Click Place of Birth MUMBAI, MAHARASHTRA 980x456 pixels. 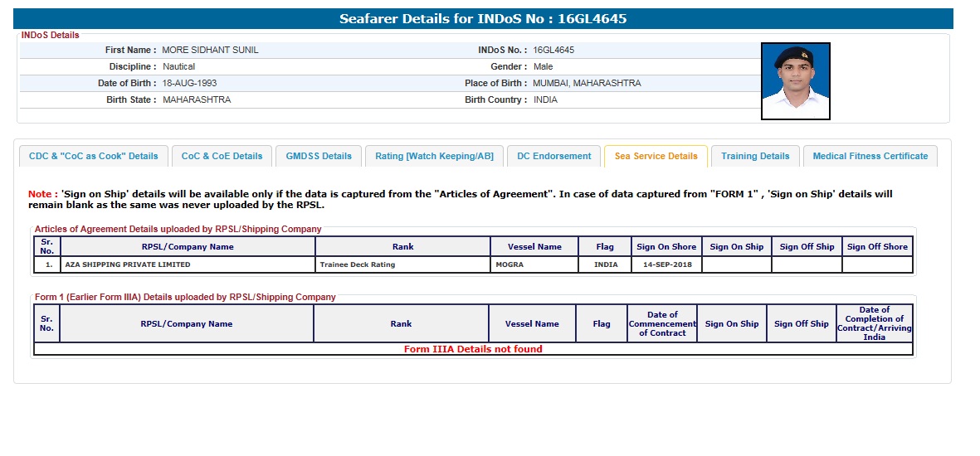[587, 83]
